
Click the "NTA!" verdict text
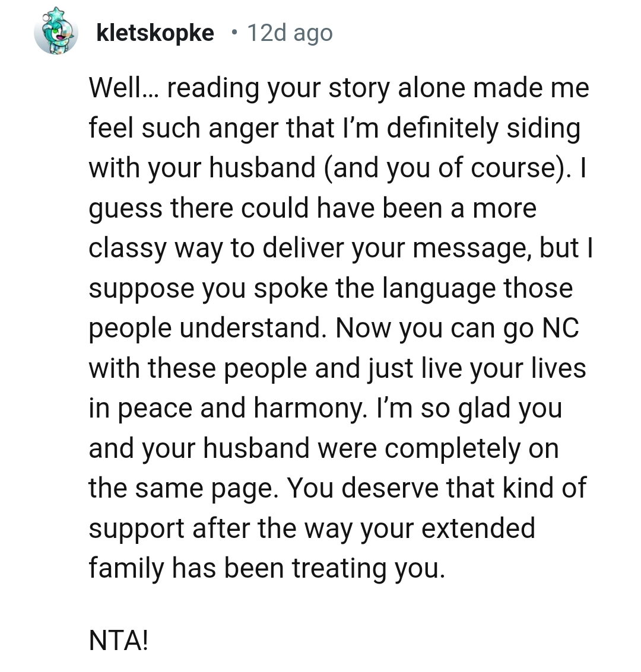[119, 641]
